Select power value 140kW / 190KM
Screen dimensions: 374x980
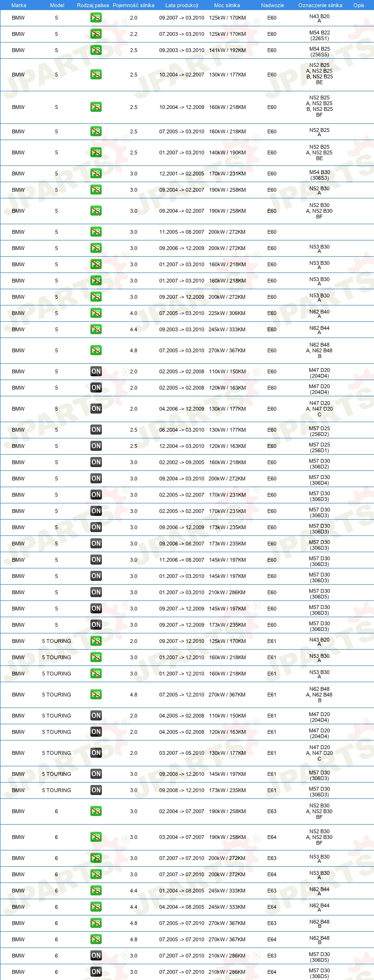point(227,153)
